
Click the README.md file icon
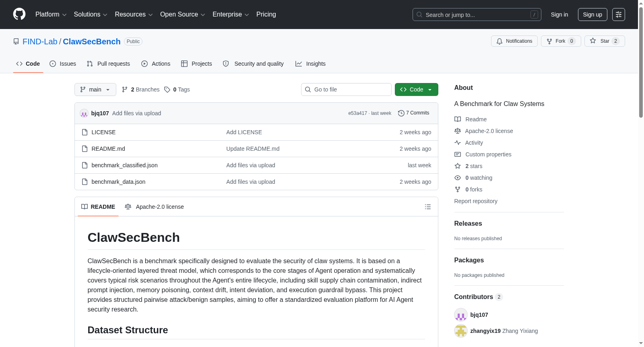pyautogui.click(x=85, y=149)
